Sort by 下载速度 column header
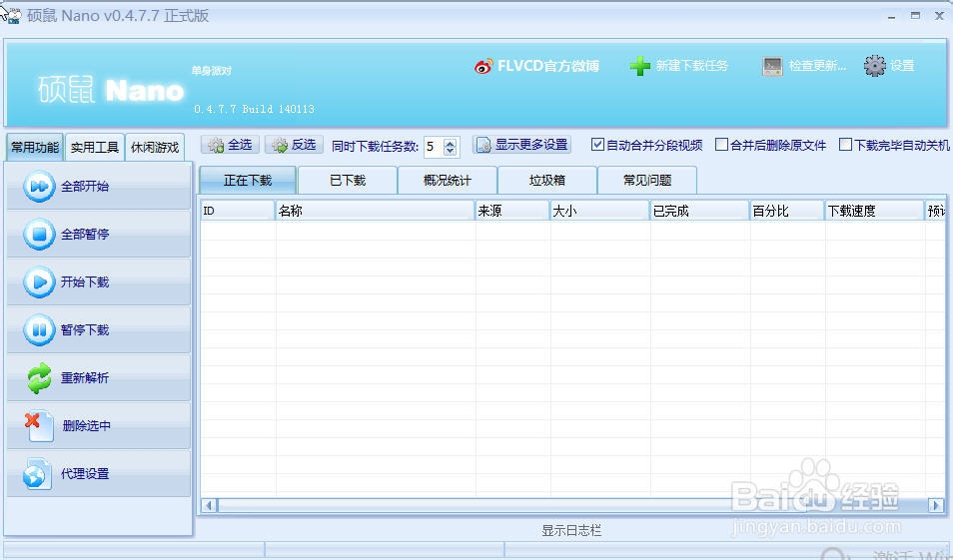The width and height of the screenshot is (953, 560). (875, 211)
